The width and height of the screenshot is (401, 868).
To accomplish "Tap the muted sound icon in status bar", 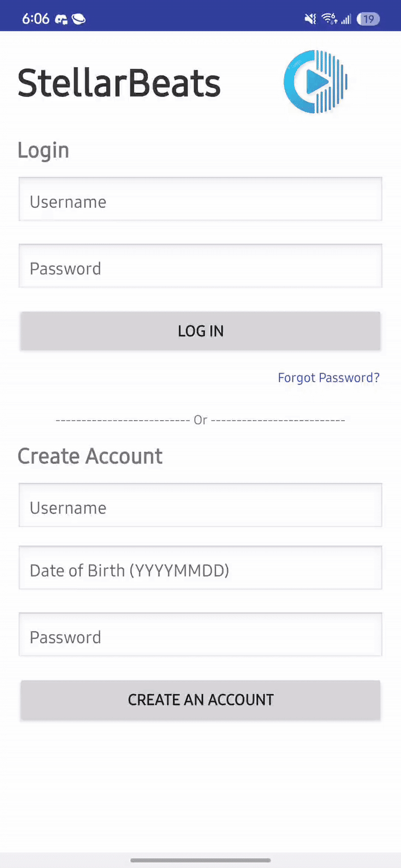I will pyautogui.click(x=311, y=19).
